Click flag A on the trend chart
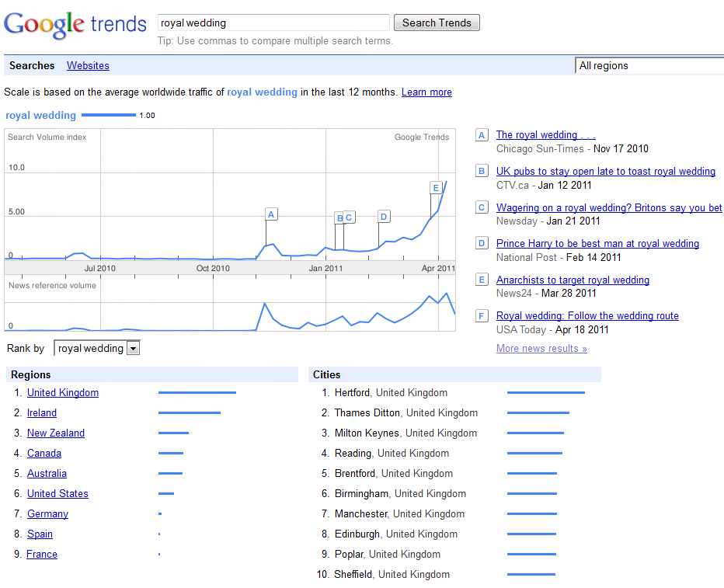Viewport: 724px width, 588px height. [x=271, y=214]
